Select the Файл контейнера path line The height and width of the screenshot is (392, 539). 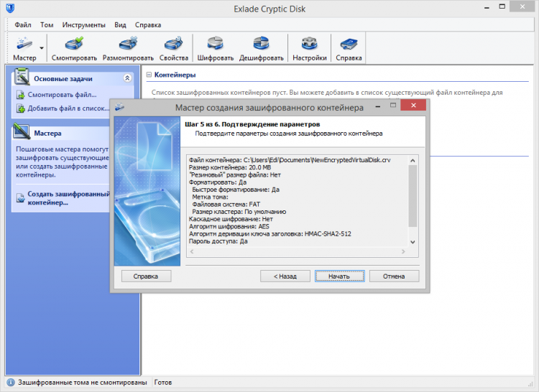click(x=290, y=160)
